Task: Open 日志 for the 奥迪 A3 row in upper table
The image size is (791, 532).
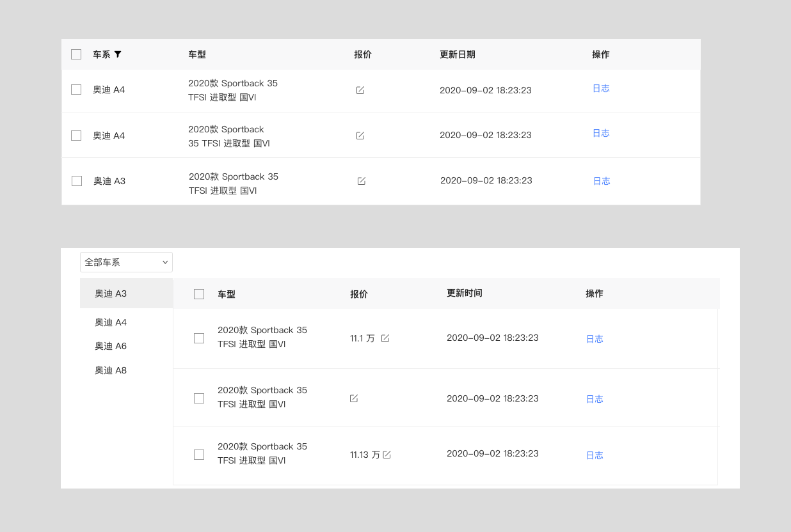Action: point(602,181)
